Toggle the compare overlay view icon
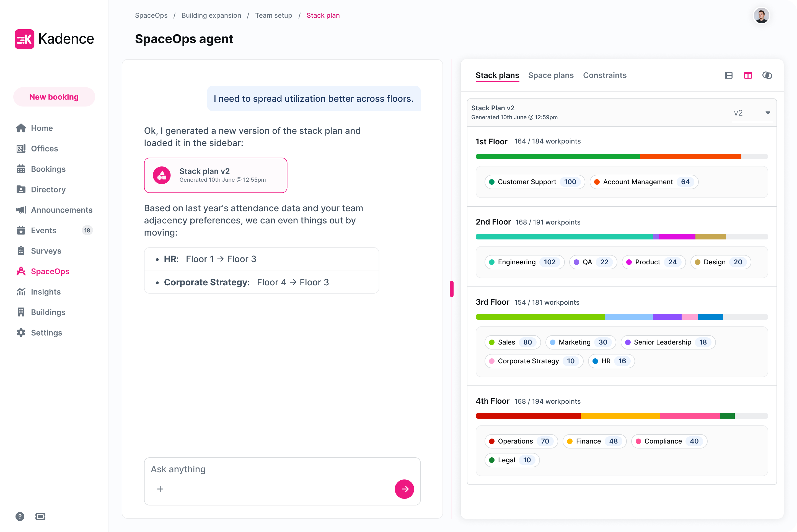 (x=767, y=75)
